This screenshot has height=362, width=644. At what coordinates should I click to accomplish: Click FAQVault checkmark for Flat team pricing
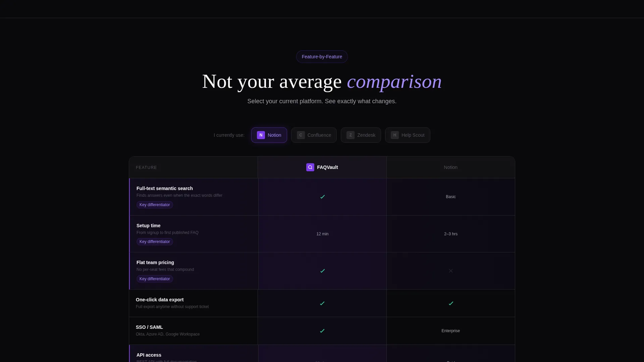pos(322,271)
